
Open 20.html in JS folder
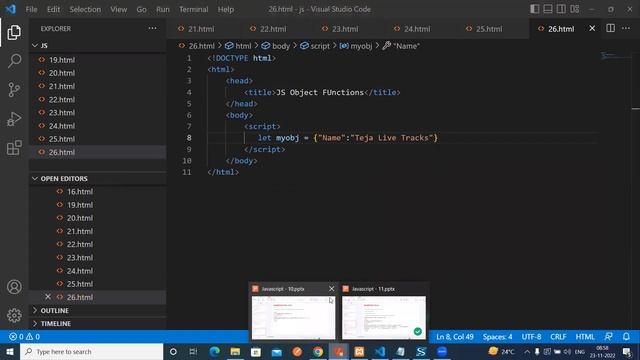coord(98,73)
